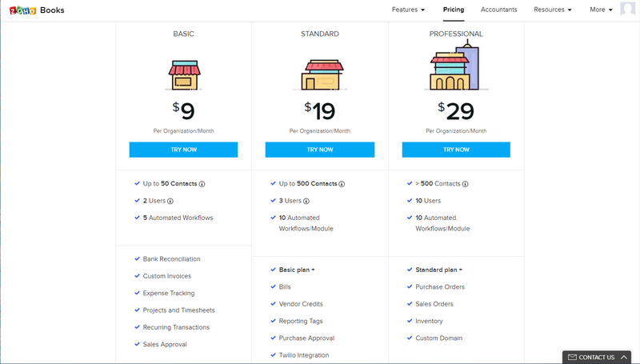
Task: Click the Bills feature
Action: pos(285,287)
